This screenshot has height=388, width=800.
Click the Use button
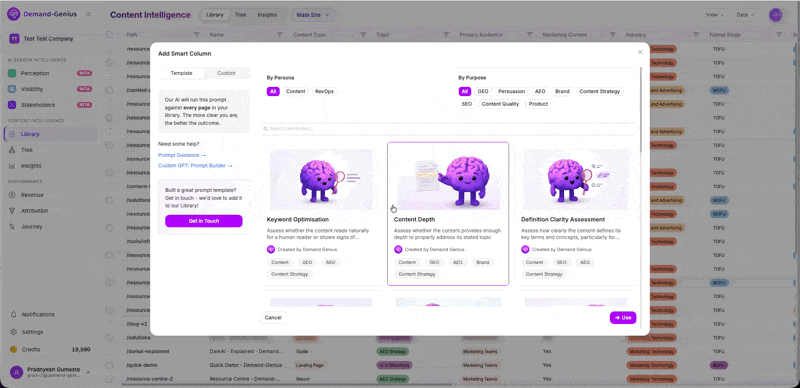pos(623,318)
